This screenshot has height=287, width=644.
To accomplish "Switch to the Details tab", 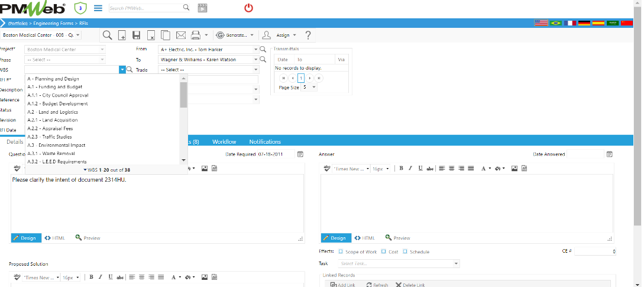I will 15,142.
